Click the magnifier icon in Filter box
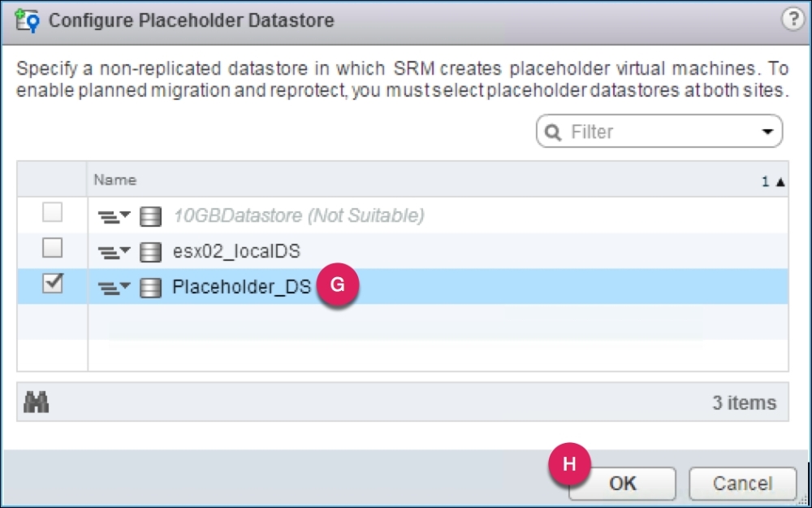 click(x=554, y=132)
